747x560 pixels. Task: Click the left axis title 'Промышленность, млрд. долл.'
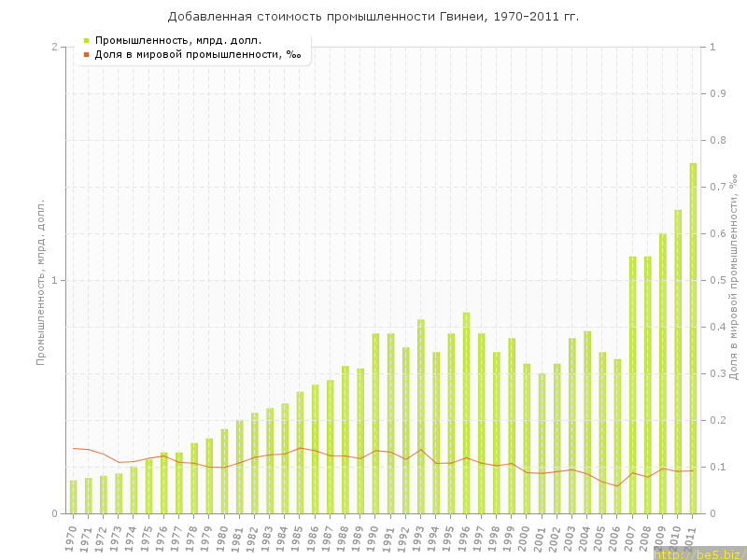coord(41,281)
